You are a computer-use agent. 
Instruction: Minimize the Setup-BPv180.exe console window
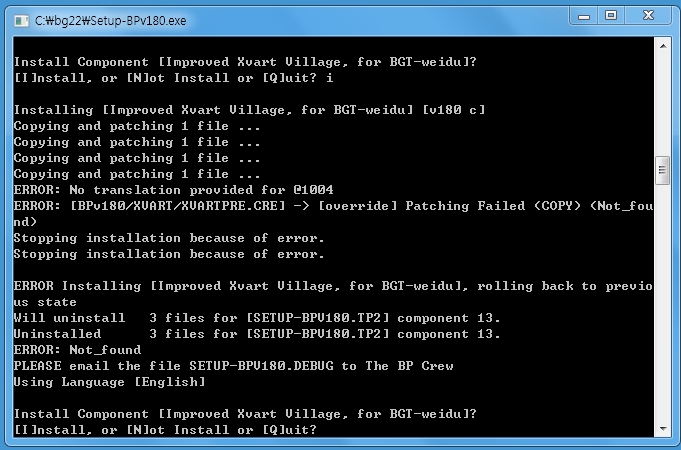[584, 17]
